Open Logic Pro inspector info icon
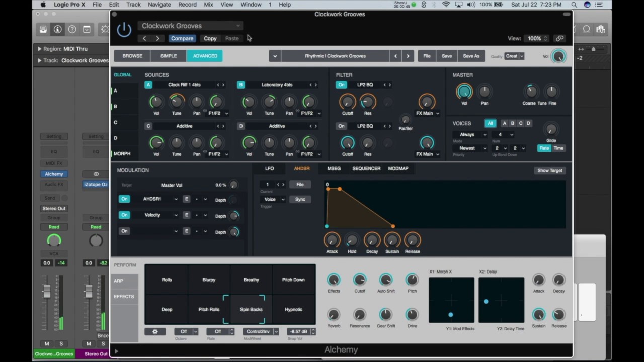 point(57,29)
